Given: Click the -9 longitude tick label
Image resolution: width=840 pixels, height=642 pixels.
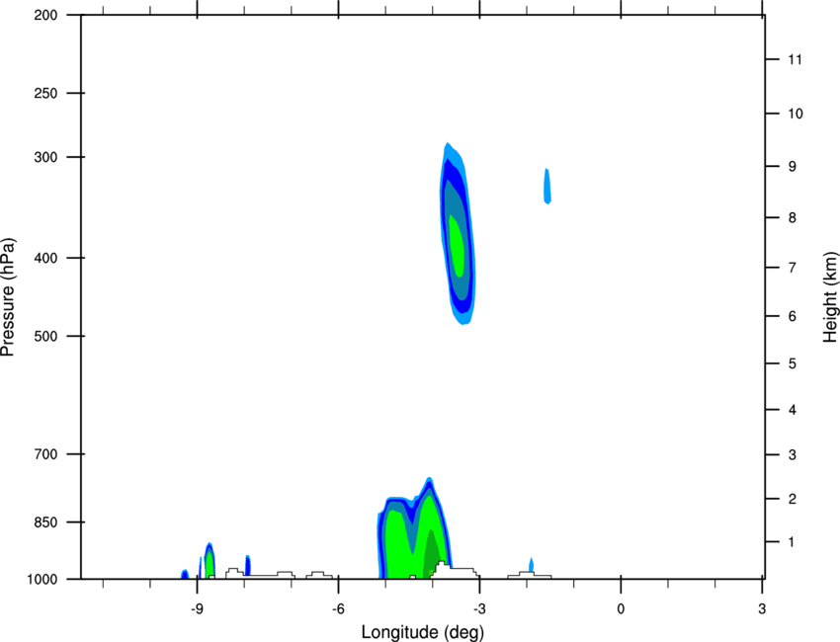Looking at the screenshot, I should click(197, 609).
